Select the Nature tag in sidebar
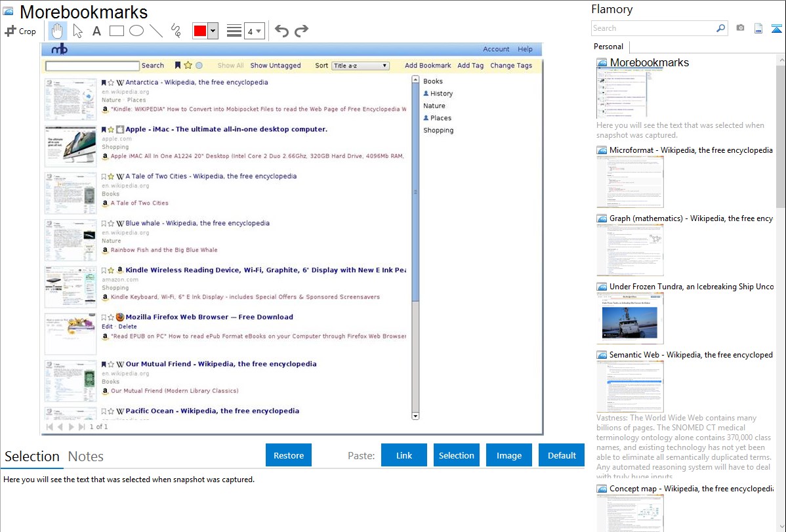The image size is (786, 532). click(434, 106)
